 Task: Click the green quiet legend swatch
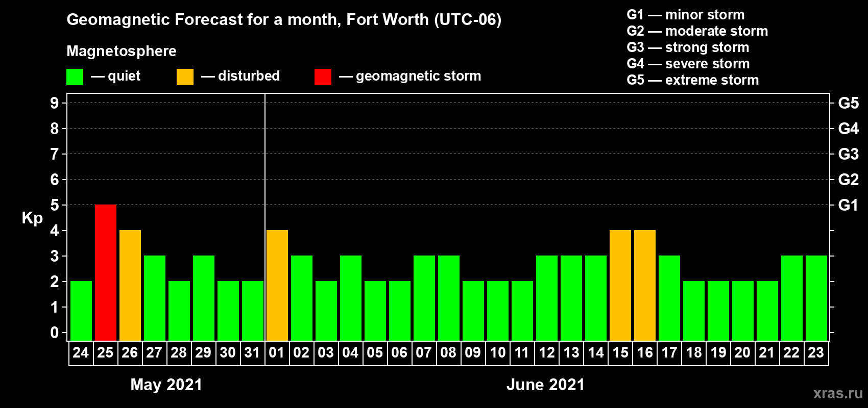[x=75, y=77]
